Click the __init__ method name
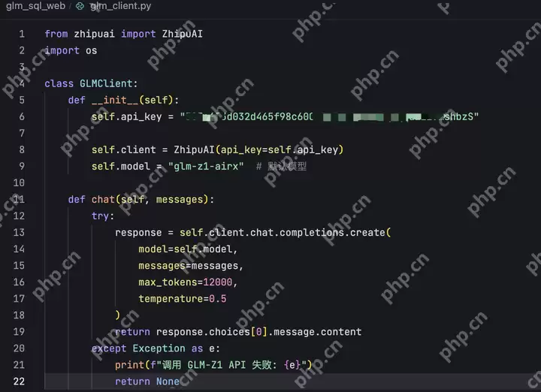This screenshot has height=392, width=541. point(114,100)
